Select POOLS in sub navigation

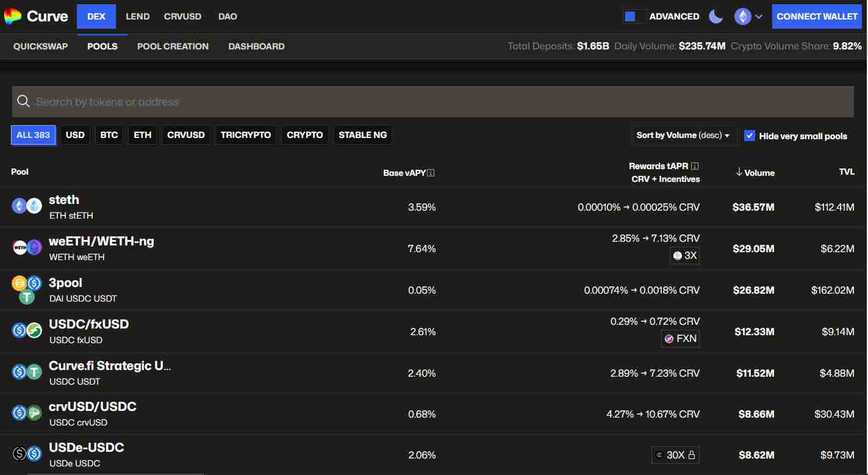click(x=102, y=46)
